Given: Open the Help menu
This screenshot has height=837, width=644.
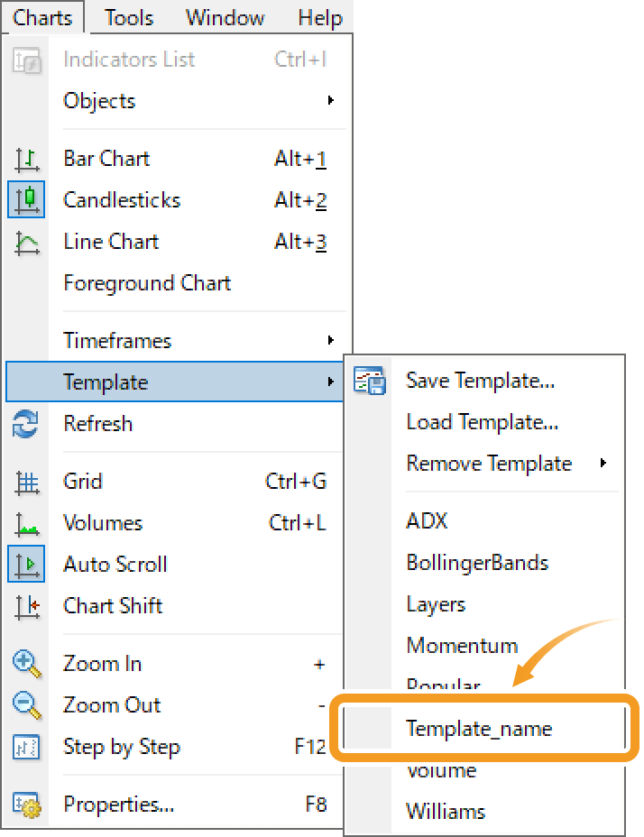Looking at the screenshot, I should [x=320, y=18].
